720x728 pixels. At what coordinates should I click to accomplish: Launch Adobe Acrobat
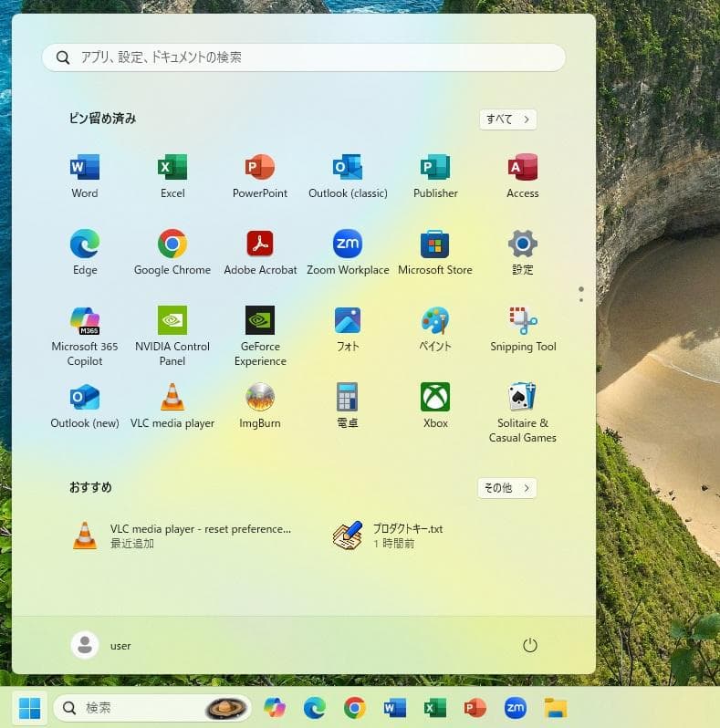[260, 253]
